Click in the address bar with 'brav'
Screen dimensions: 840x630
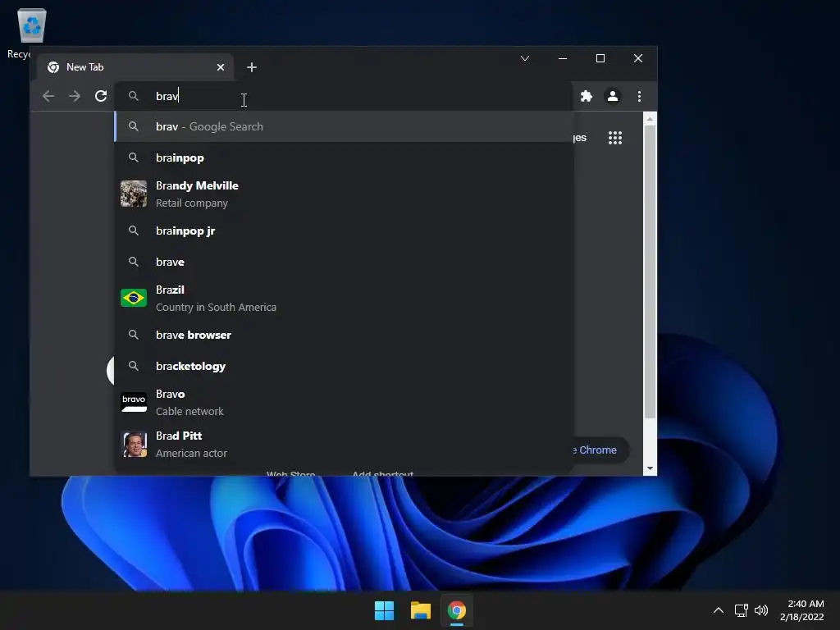tap(343, 97)
